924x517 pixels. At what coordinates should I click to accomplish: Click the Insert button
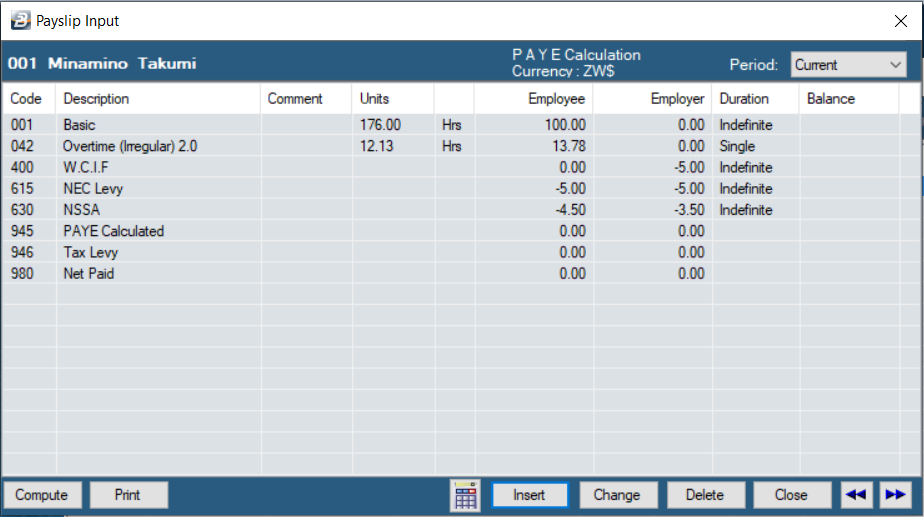529,495
